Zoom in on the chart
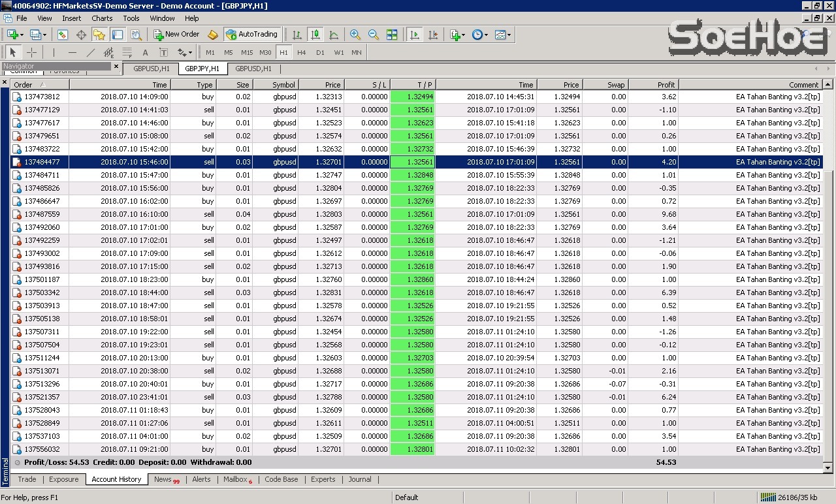Viewport: 836px width, 504px height. click(355, 35)
